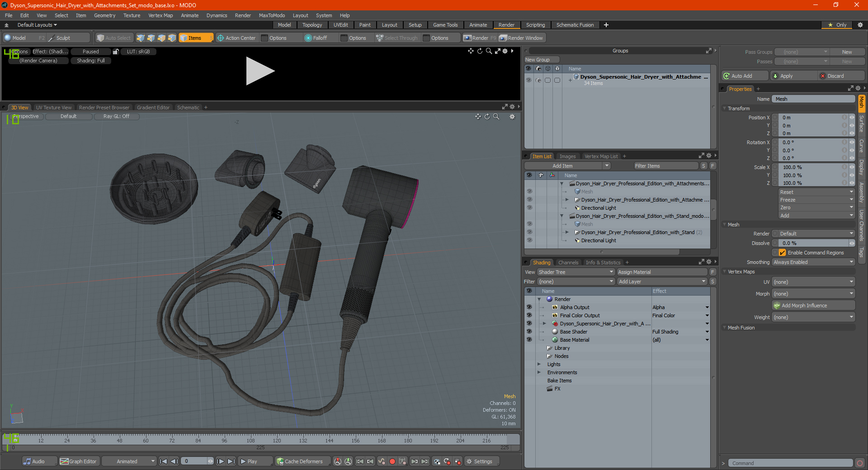868x470 pixels.
Task: Expand Environments in Shader Tree
Action: click(x=539, y=372)
